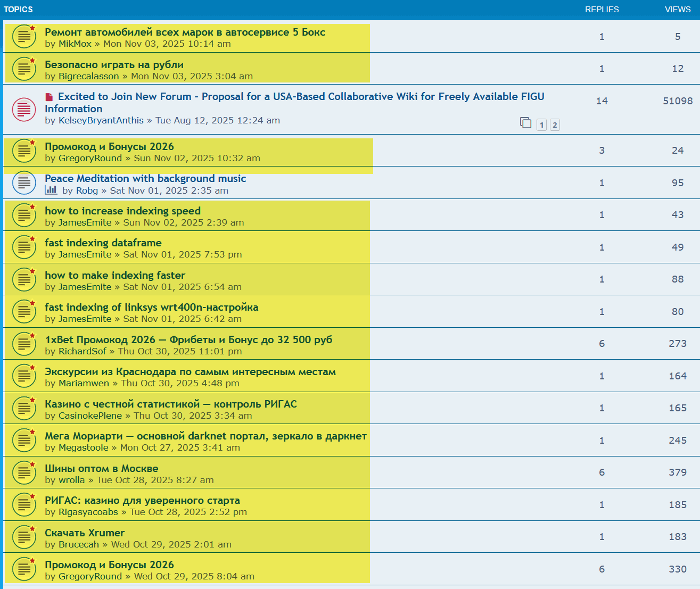Click the REPLIES column header
Image resolution: width=700 pixels, height=589 pixels.
coord(602,9)
